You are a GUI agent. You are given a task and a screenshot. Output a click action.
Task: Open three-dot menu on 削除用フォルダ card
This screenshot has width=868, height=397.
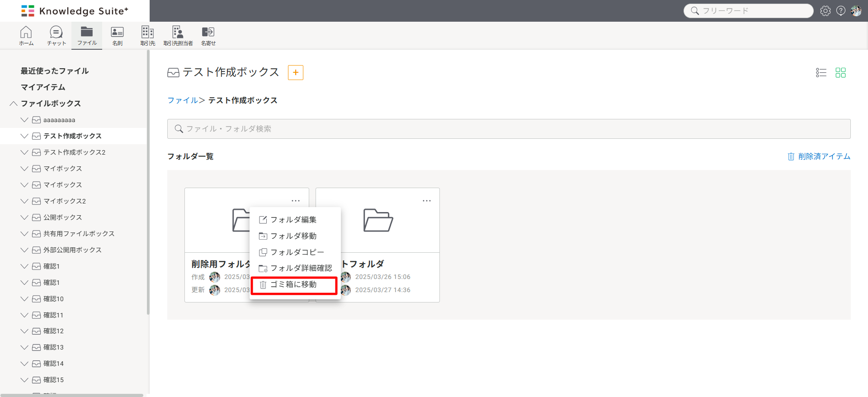tap(296, 201)
